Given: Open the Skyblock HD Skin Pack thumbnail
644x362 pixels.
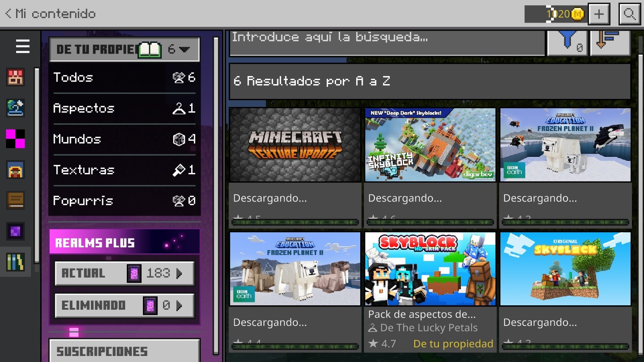Looking at the screenshot, I should [x=430, y=269].
